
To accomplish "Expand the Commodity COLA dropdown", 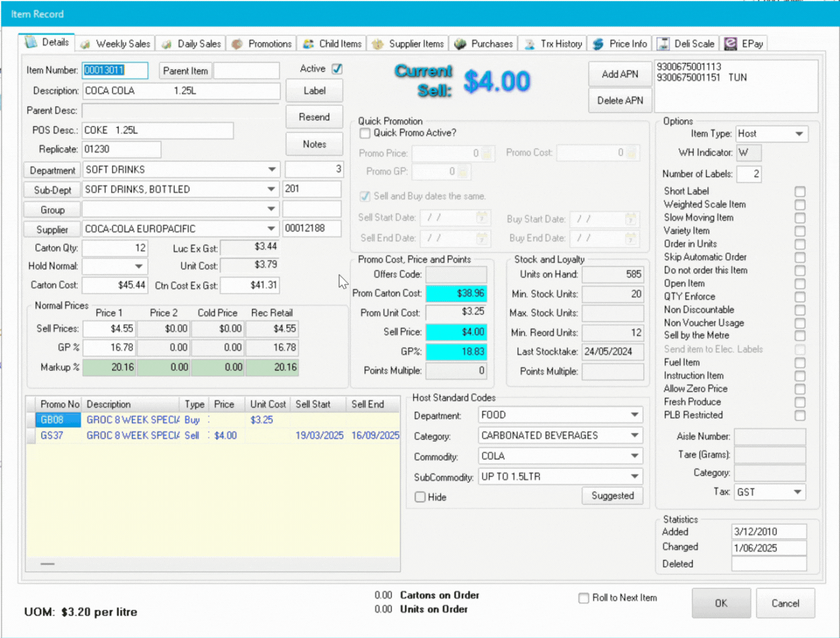I will pyautogui.click(x=634, y=455).
